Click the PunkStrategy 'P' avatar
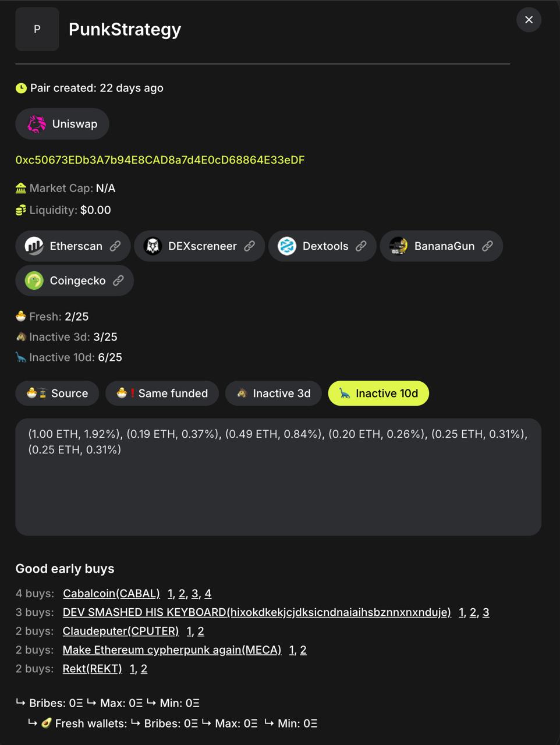This screenshot has width=560, height=745. (x=37, y=29)
